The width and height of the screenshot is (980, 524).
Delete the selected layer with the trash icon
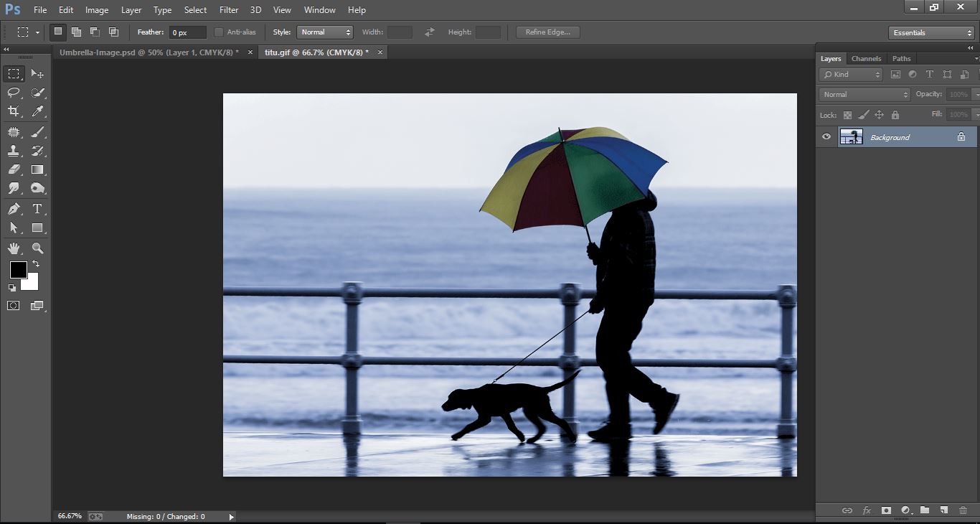(964, 510)
